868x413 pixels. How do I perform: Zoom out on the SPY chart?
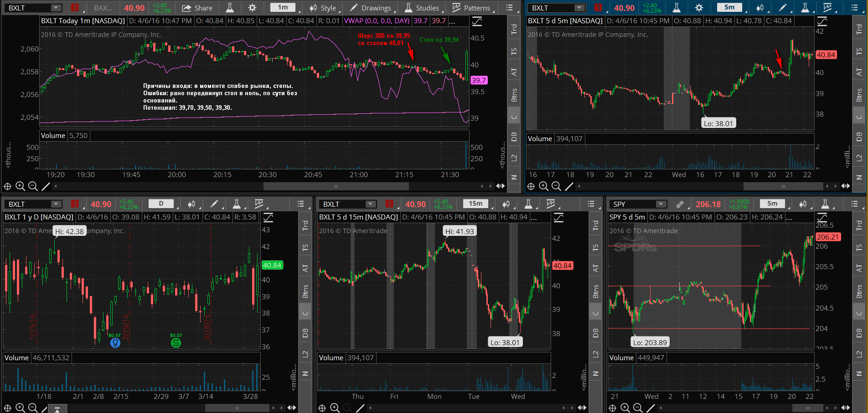point(638,408)
